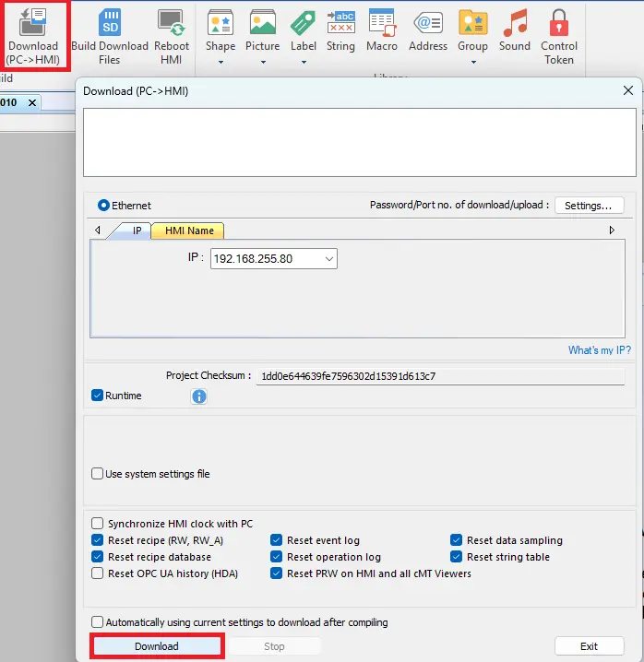644x662 pixels.
Task: Click the Stop button
Action: click(274, 646)
